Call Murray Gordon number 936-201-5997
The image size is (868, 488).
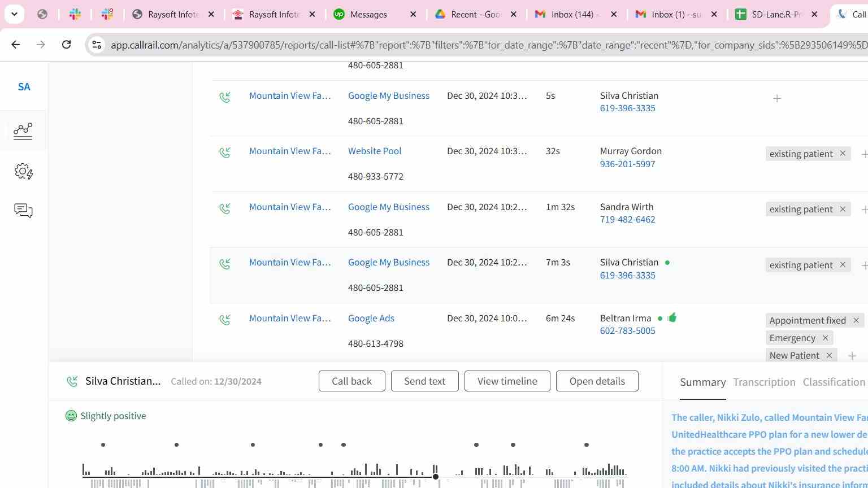[x=627, y=164]
